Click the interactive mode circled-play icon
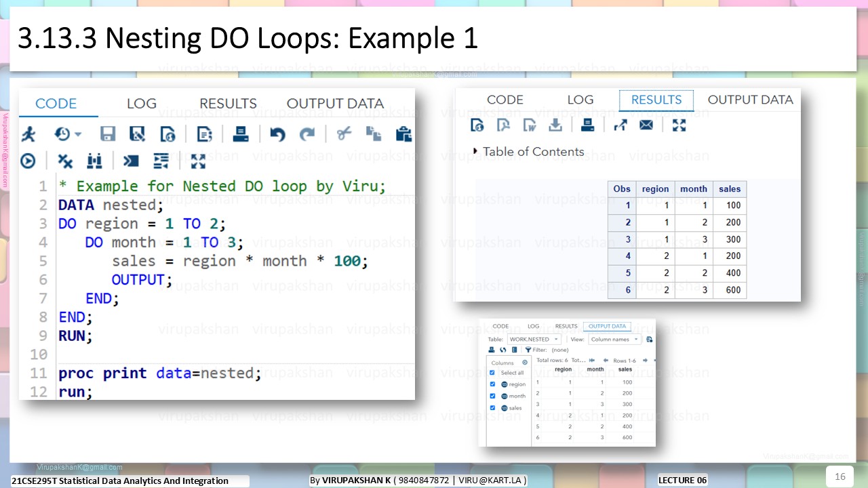This screenshot has width=868, height=488. pos(28,161)
